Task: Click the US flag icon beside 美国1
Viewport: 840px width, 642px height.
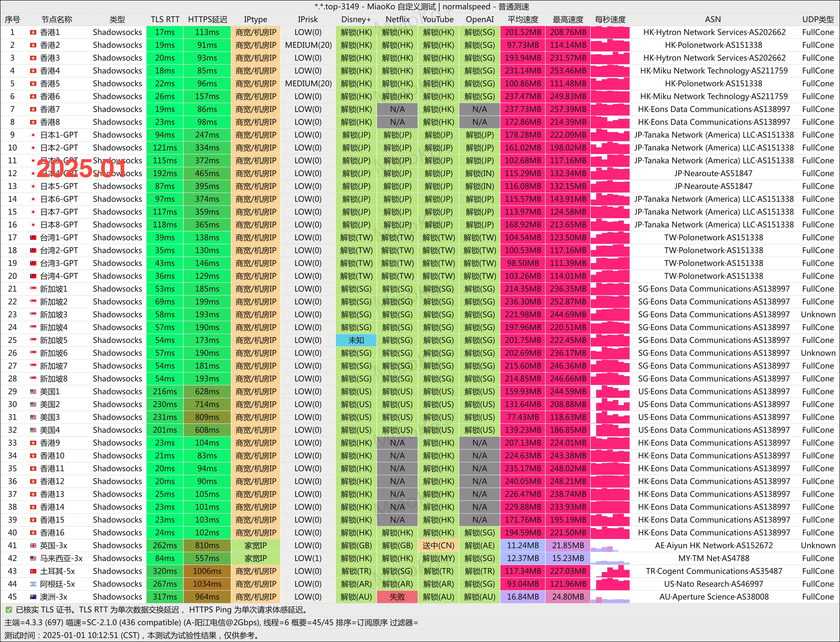Action: 33,392
